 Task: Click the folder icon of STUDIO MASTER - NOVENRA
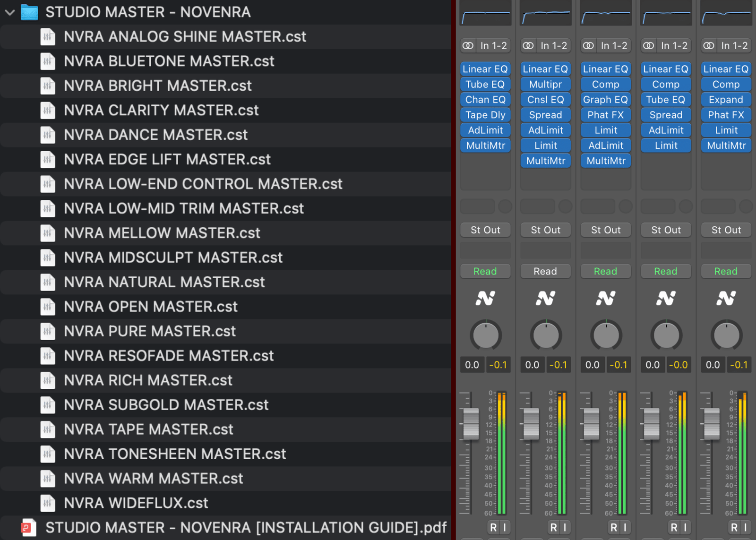point(29,12)
